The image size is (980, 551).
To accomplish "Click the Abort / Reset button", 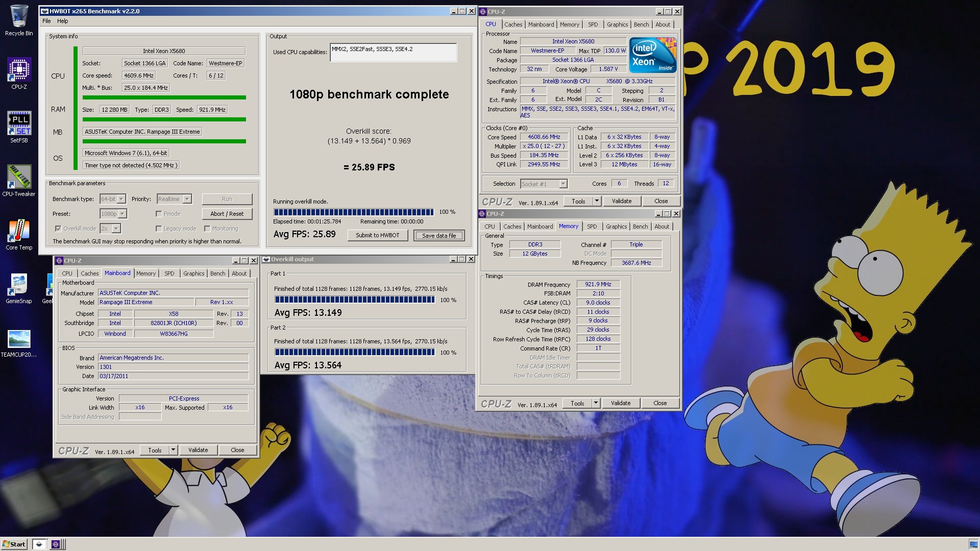I will [227, 214].
